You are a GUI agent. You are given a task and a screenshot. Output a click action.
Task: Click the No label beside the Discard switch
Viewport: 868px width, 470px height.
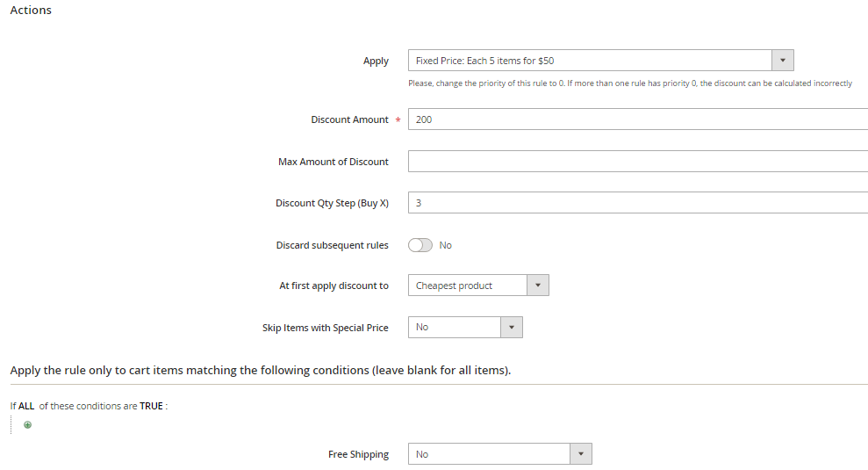[446, 245]
